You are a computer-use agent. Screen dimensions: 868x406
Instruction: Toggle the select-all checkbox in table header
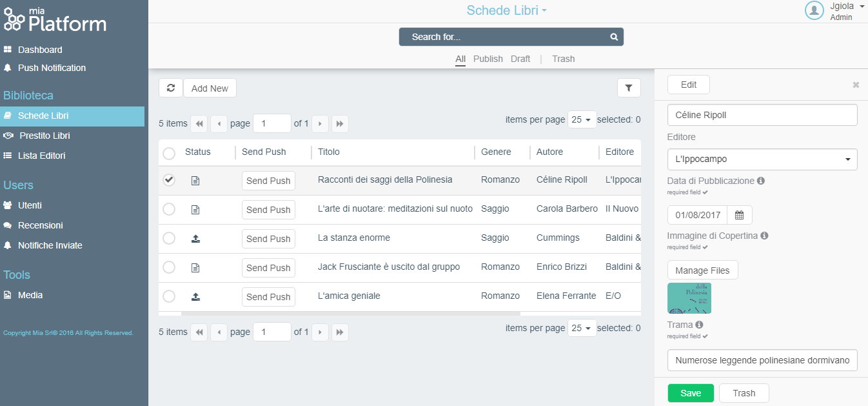[169, 153]
